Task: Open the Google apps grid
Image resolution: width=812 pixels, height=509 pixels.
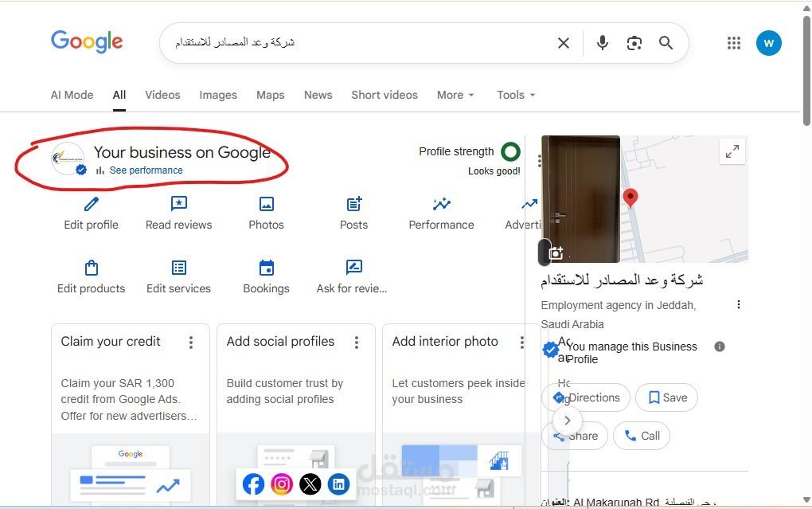Action: (x=734, y=43)
